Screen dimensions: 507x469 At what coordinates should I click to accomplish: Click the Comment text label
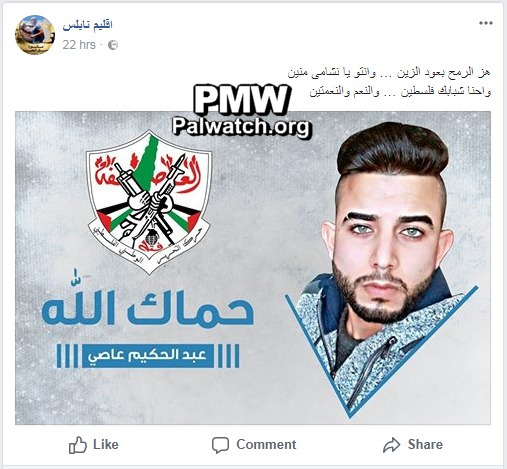[x=266, y=444]
